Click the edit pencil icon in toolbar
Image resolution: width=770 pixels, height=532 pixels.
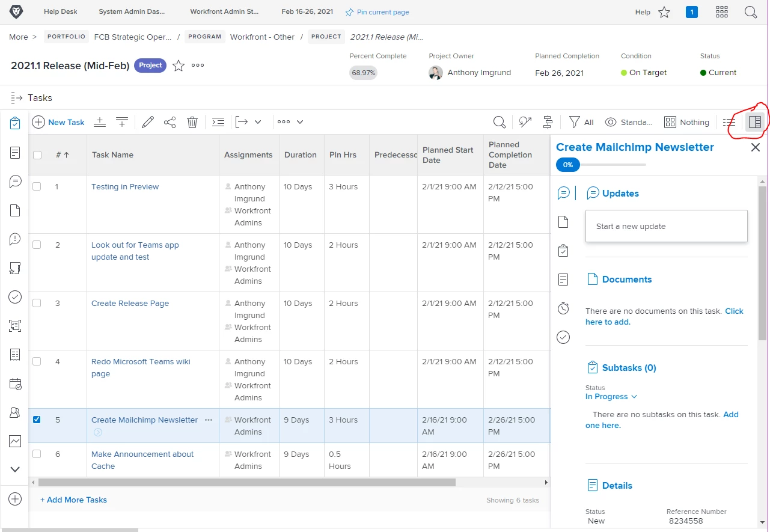coord(148,122)
